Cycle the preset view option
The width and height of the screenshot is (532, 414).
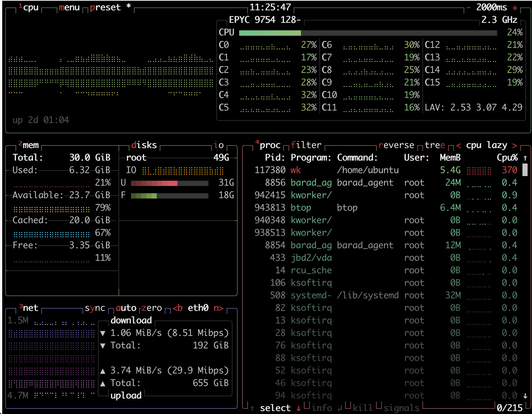(x=105, y=8)
